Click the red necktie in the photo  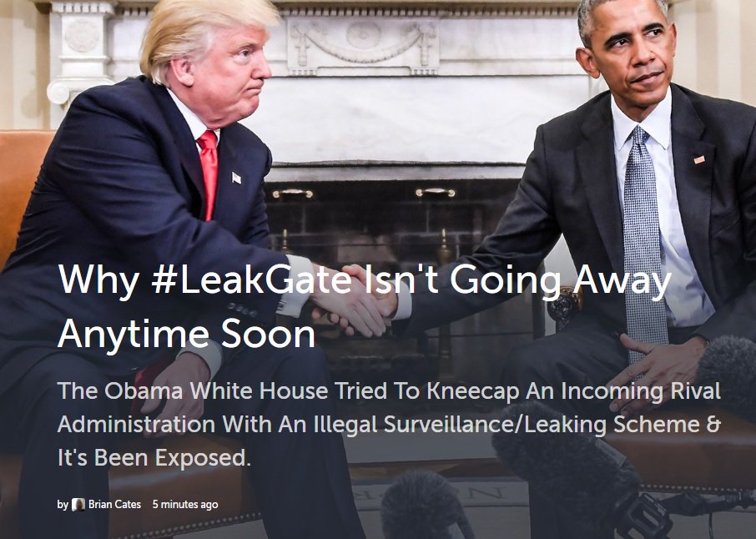(209, 174)
